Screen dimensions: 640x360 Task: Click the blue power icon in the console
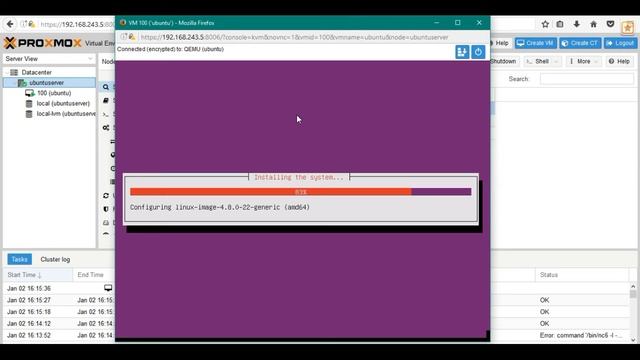pyautogui.click(x=478, y=52)
